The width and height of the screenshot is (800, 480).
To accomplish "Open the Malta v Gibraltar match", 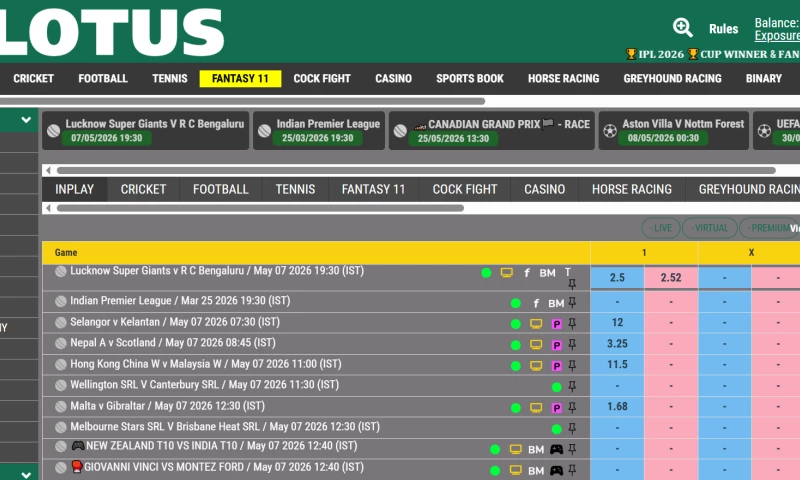I will (x=167, y=406).
